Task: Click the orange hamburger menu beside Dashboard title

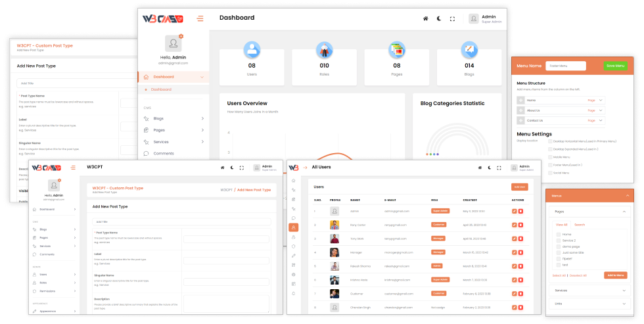Action: [200, 18]
